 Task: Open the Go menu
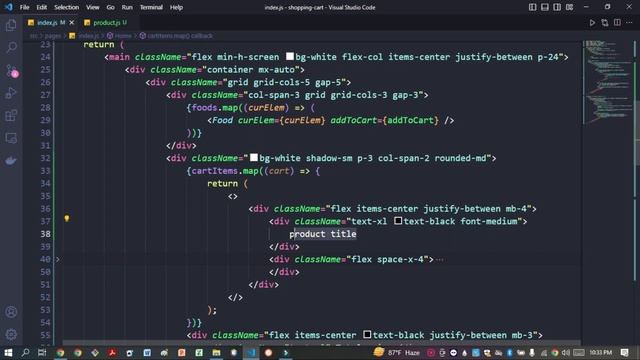pos(111,7)
